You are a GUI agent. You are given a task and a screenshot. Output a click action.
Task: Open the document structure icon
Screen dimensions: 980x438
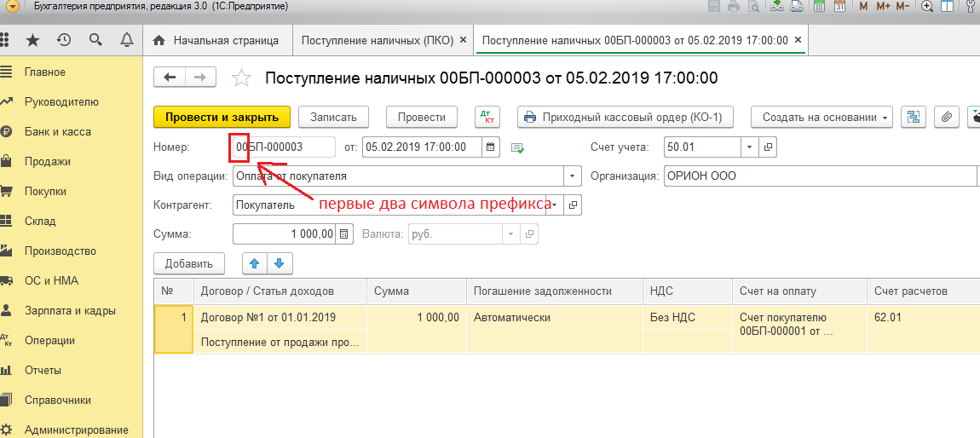[914, 118]
